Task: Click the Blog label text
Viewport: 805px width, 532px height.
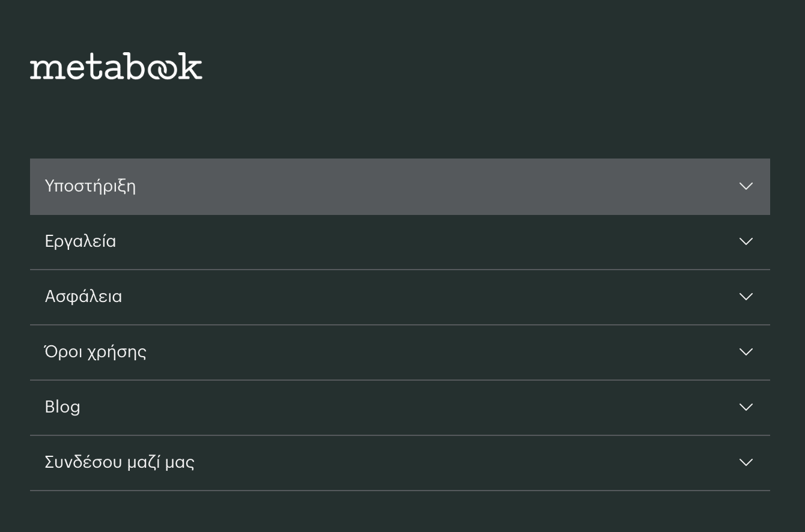Action: (62, 407)
